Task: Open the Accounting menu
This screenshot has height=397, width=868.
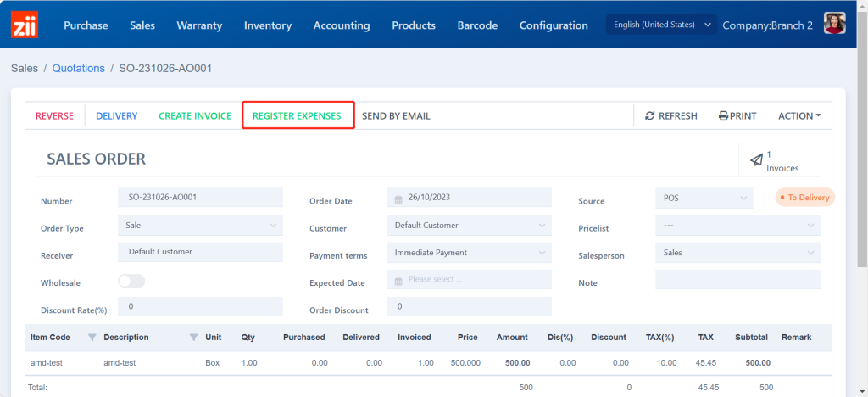Action: pos(342,25)
